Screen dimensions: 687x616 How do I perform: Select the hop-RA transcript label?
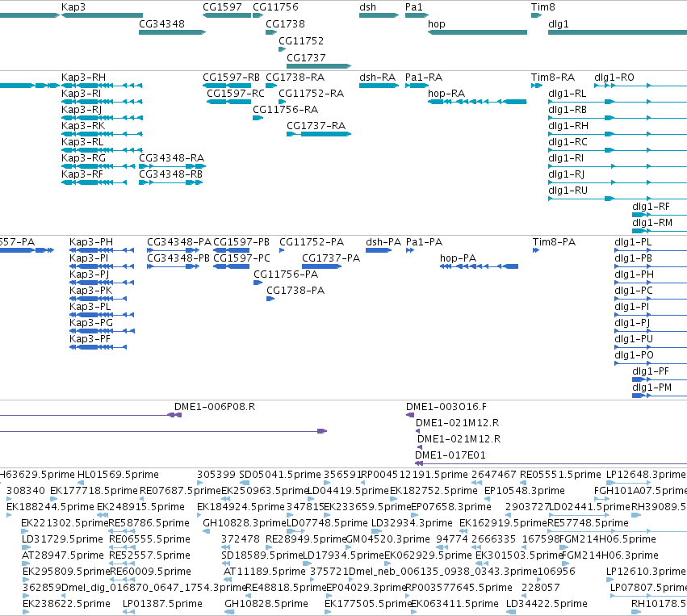[x=446, y=94]
